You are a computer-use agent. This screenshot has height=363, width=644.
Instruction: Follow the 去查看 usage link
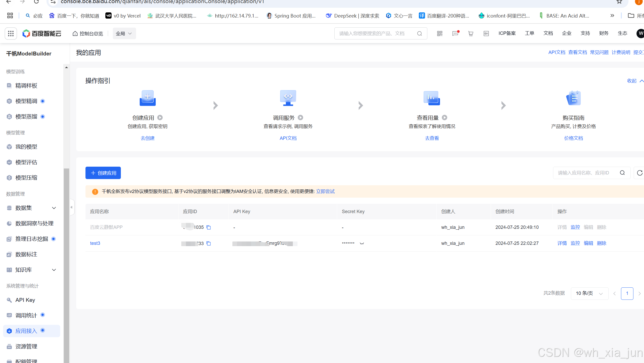coord(432,138)
